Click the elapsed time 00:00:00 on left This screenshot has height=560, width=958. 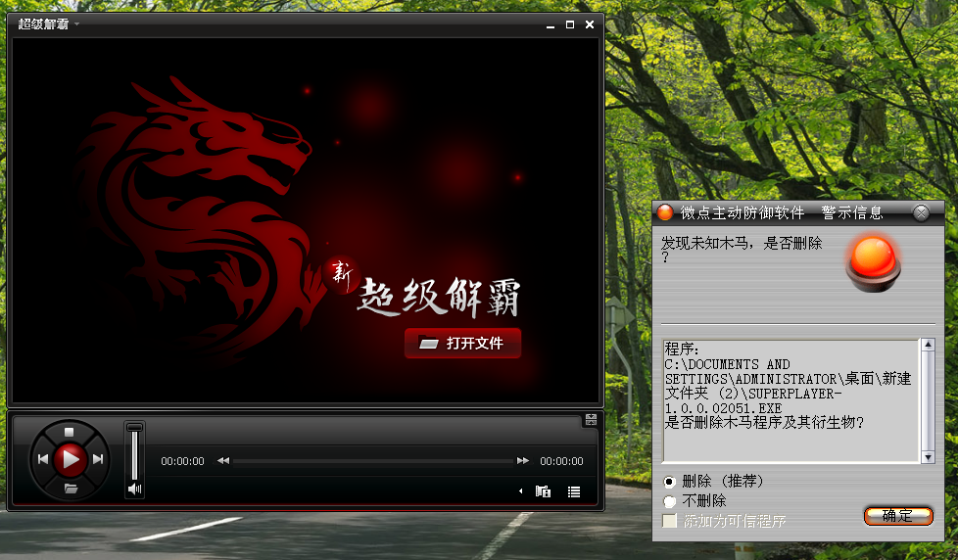click(x=182, y=461)
